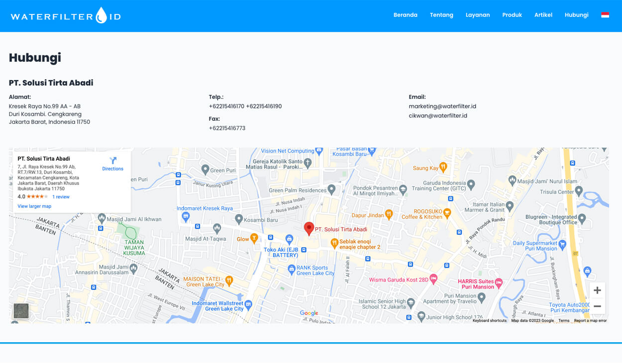Open Keyboard shortcuts on the map
This screenshot has height=364, width=622.
490,321
